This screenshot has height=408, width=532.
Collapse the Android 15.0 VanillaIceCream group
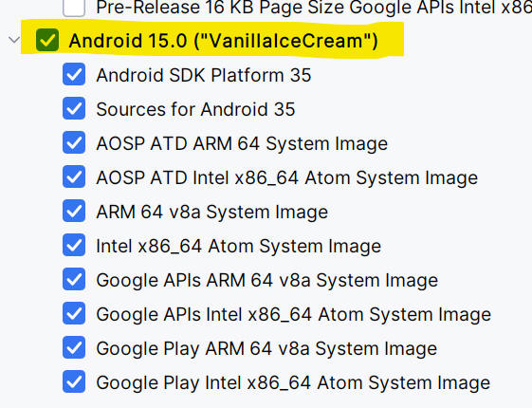tap(14, 40)
